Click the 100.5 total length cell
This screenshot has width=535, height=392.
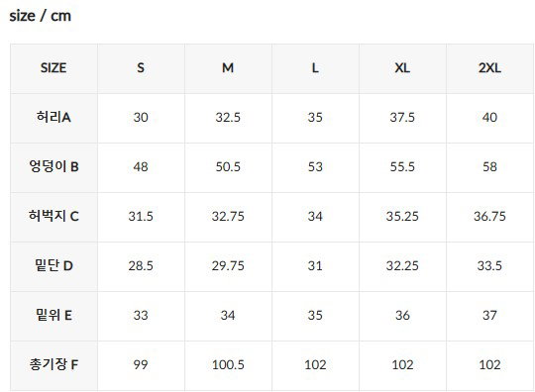point(228,365)
